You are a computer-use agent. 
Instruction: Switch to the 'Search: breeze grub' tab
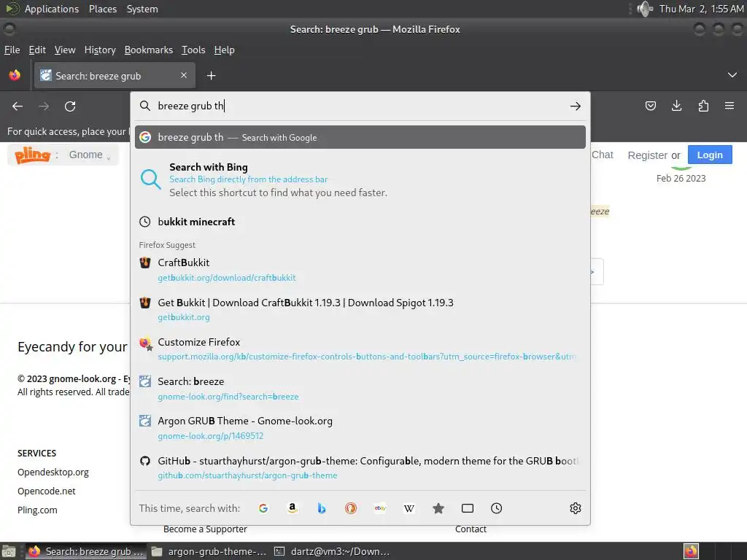(115, 76)
